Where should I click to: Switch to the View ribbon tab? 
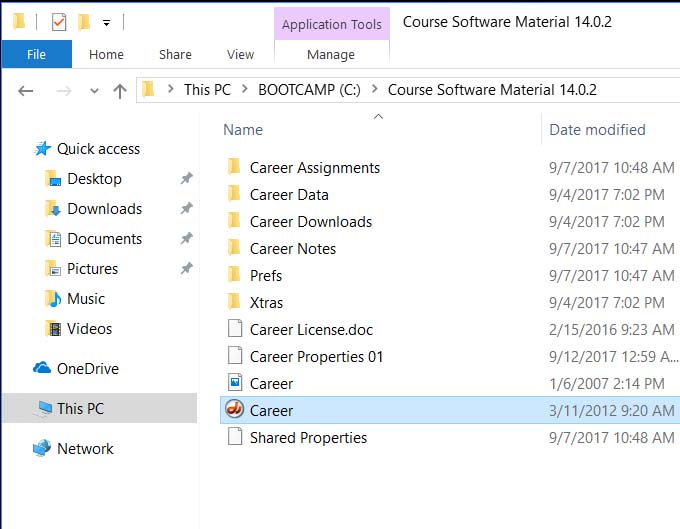pyautogui.click(x=240, y=54)
